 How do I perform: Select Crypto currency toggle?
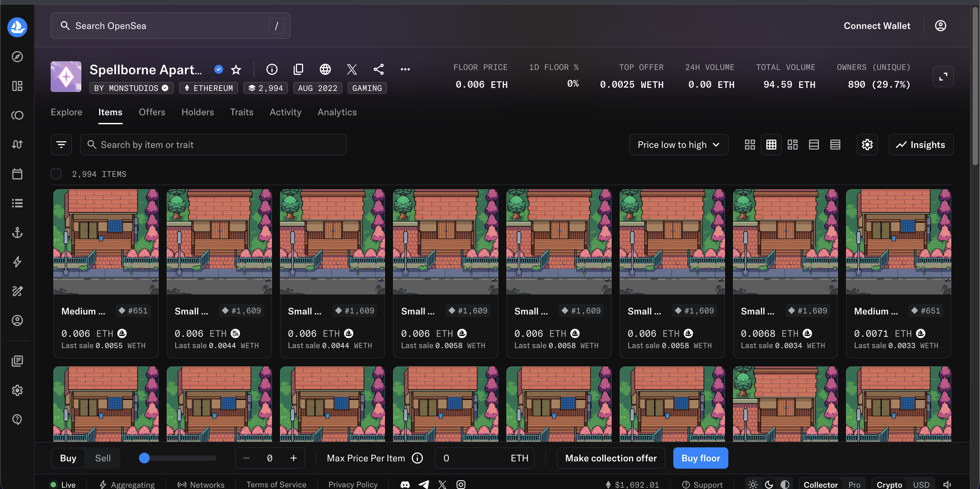pos(889,484)
